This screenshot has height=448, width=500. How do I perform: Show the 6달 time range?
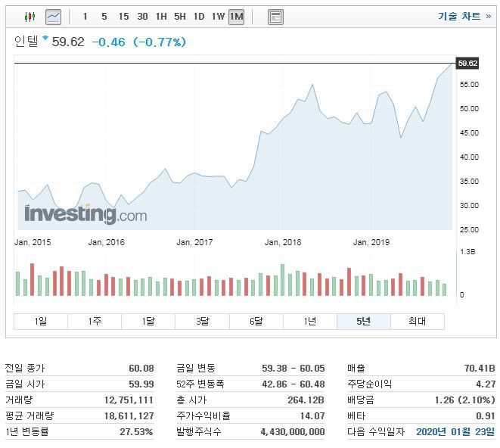point(256,322)
